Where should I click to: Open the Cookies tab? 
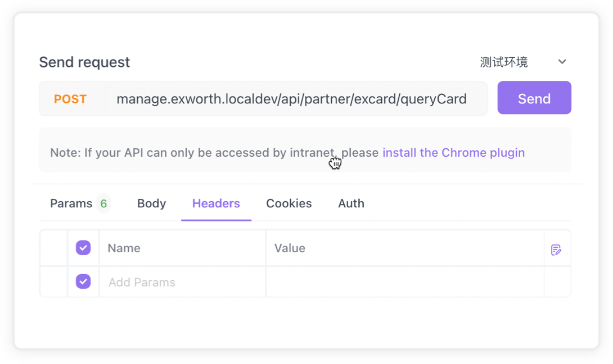click(x=289, y=203)
